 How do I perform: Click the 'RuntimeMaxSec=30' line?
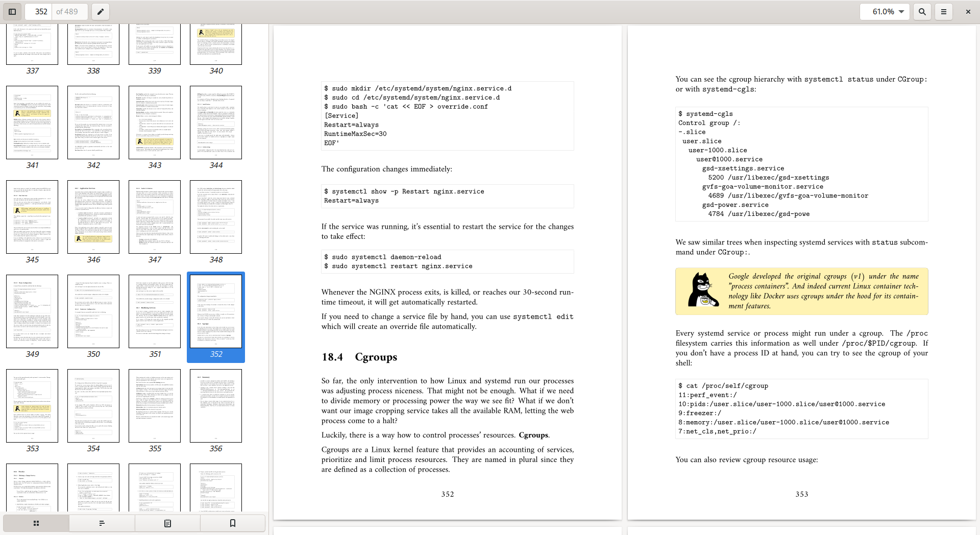(x=355, y=134)
